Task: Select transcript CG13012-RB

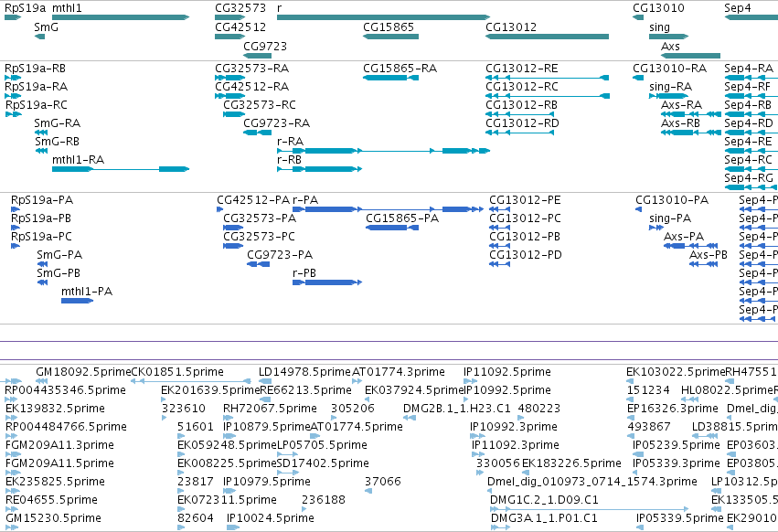Action: click(521, 105)
